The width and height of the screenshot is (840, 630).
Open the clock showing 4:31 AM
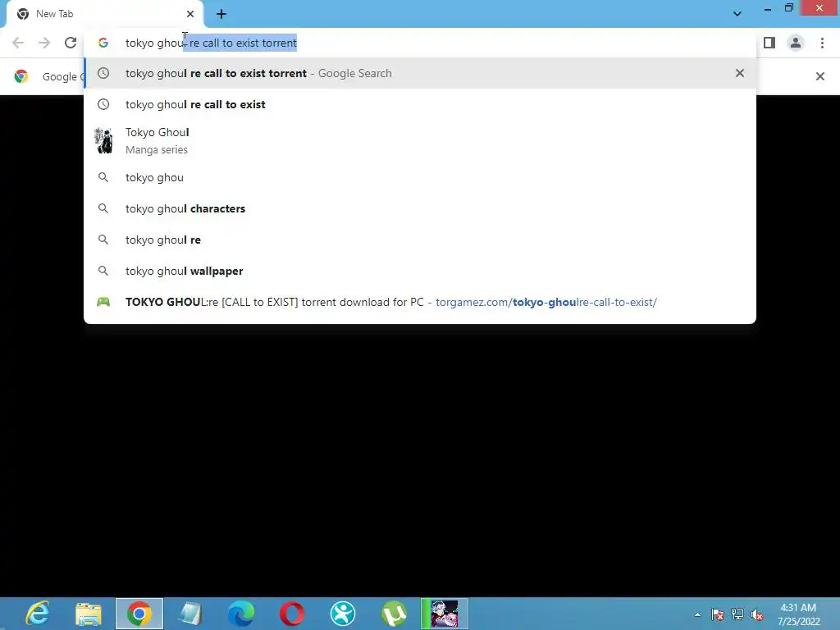(798, 614)
